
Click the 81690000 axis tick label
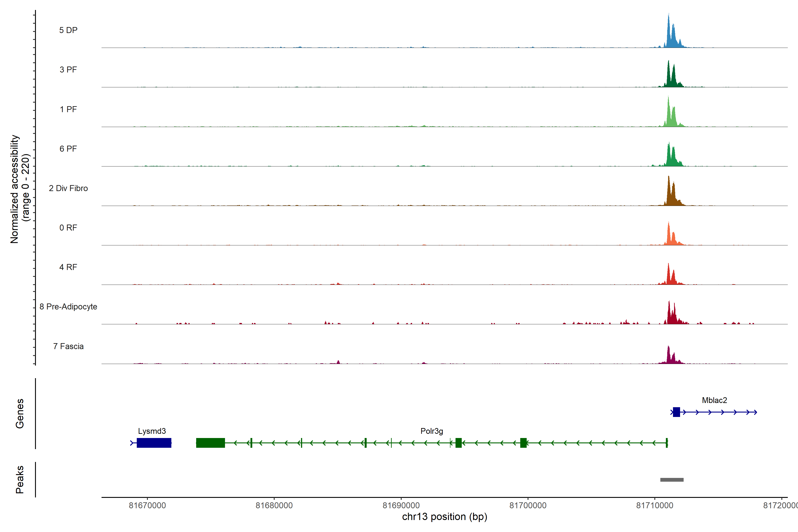401,506
